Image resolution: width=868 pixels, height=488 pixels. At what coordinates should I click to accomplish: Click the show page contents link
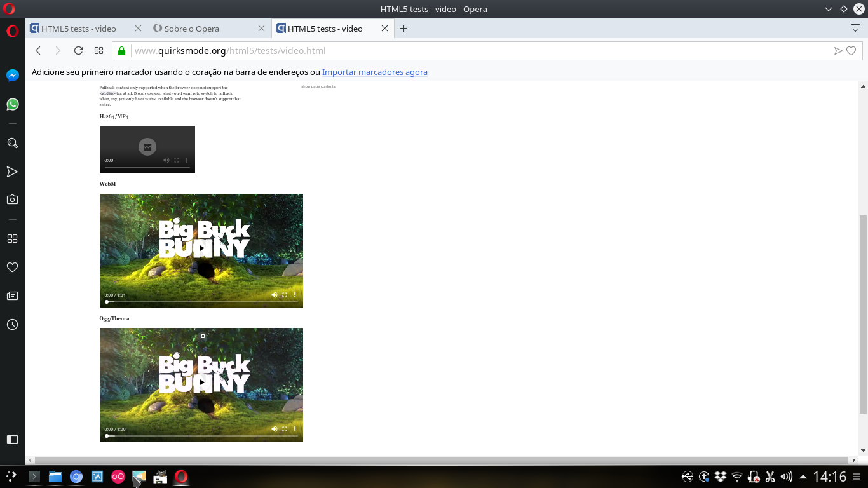(318, 86)
